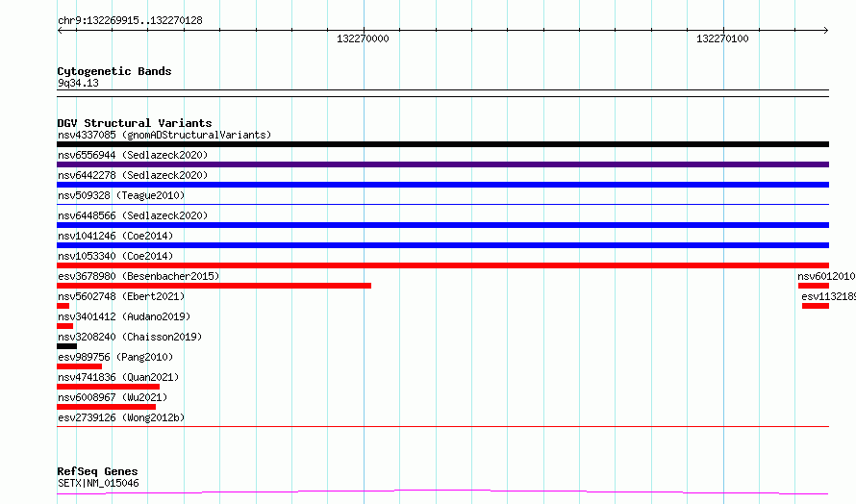Click the red bar of nsv6008967
Viewport: 856px width, 504px height.
(107, 407)
